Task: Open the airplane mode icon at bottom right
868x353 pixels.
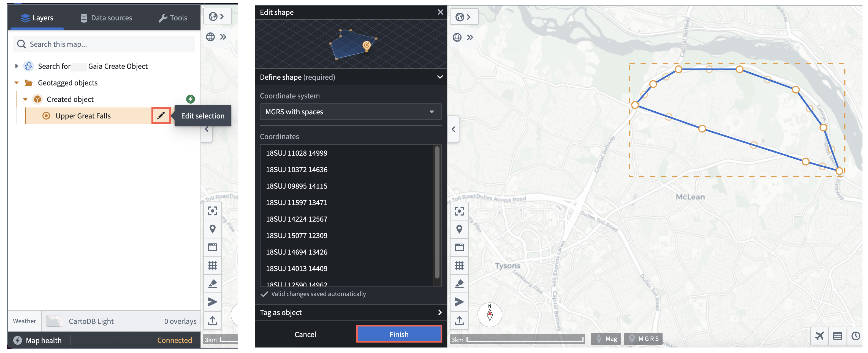Action: coord(820,336)
